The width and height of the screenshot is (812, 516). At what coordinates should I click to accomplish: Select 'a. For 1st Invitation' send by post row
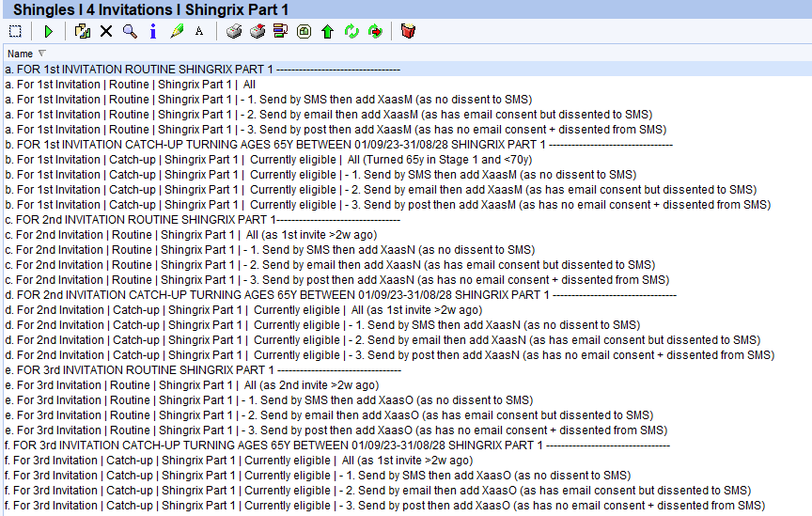tap(408, 130)
